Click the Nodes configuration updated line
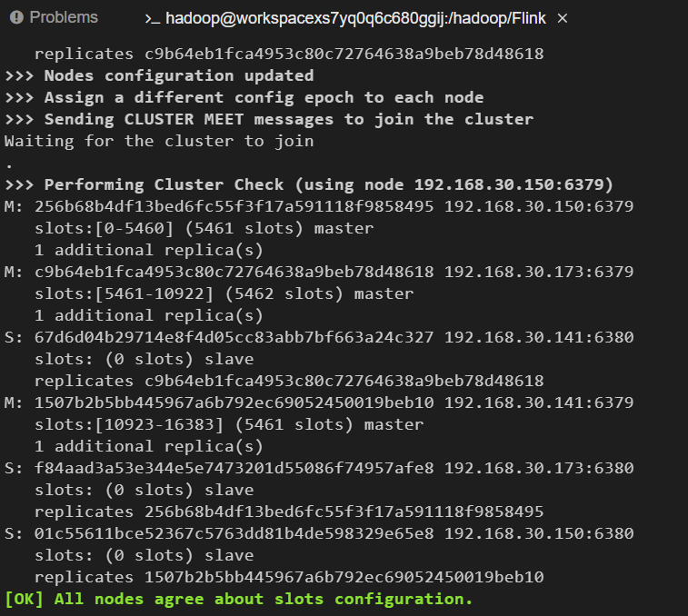The image size is (688, 616). (159, 75)
